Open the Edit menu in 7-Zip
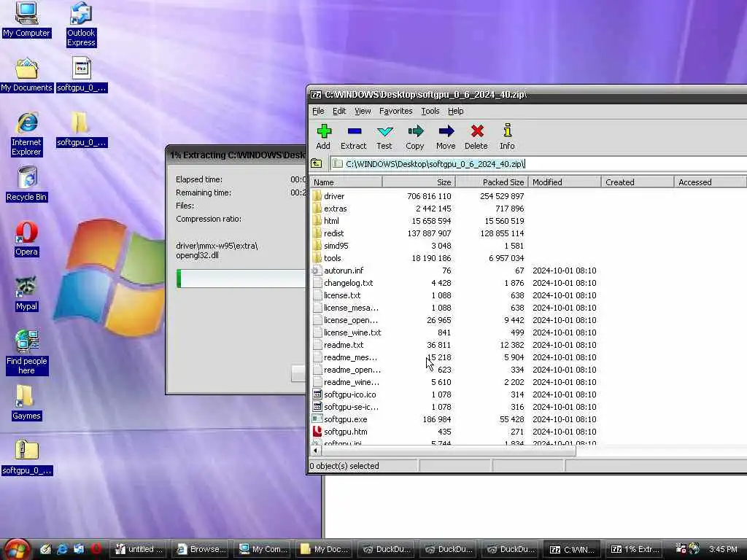 339,111
